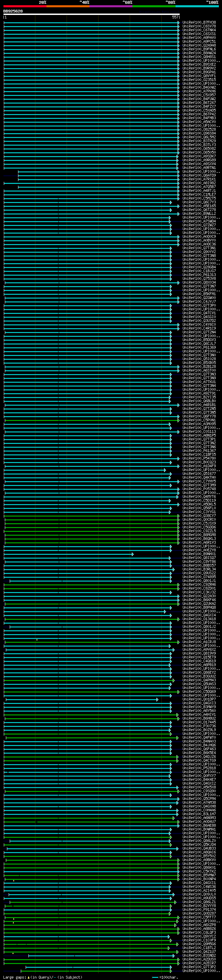The height and width of the screenshot is (980, 222).
Task: Click the UniRef100_A9RTN1 label
Action: 199,168
